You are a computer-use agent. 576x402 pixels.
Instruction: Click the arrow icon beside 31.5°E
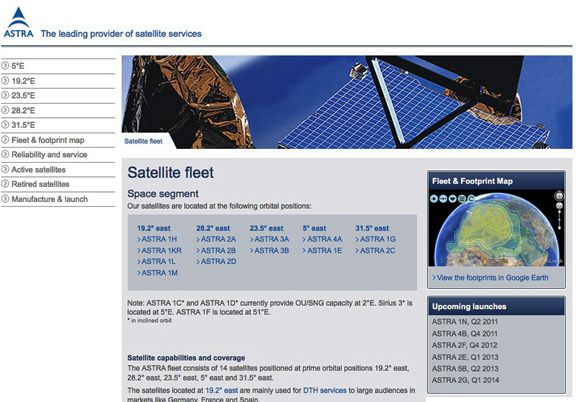(5, 125)
